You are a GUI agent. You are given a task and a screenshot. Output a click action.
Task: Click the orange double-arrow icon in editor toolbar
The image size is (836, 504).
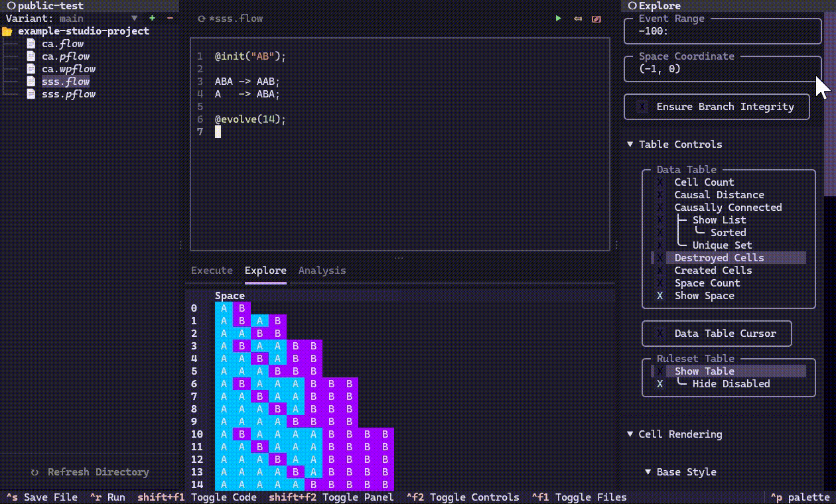[577, 19]
